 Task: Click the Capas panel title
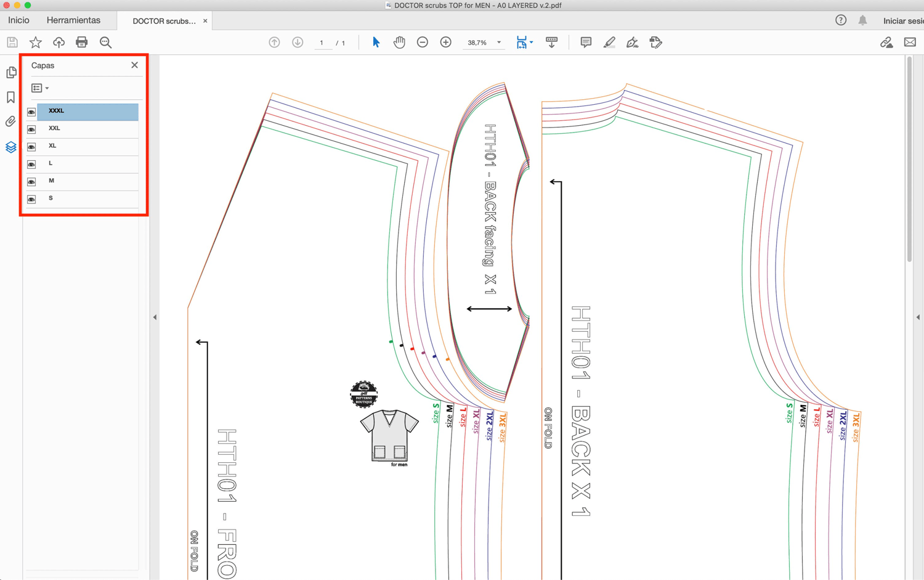(43, 65)
